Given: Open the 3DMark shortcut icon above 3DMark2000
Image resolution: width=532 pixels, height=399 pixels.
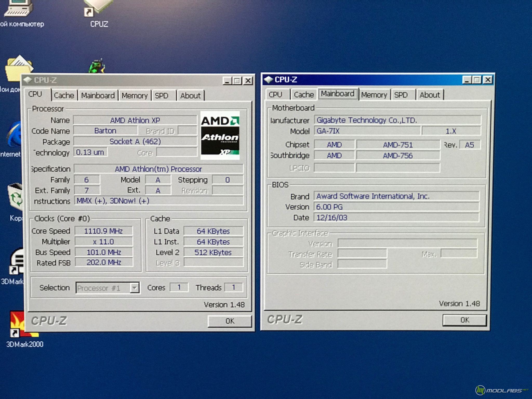Looking at the screenshot, I should click(16, 261).
